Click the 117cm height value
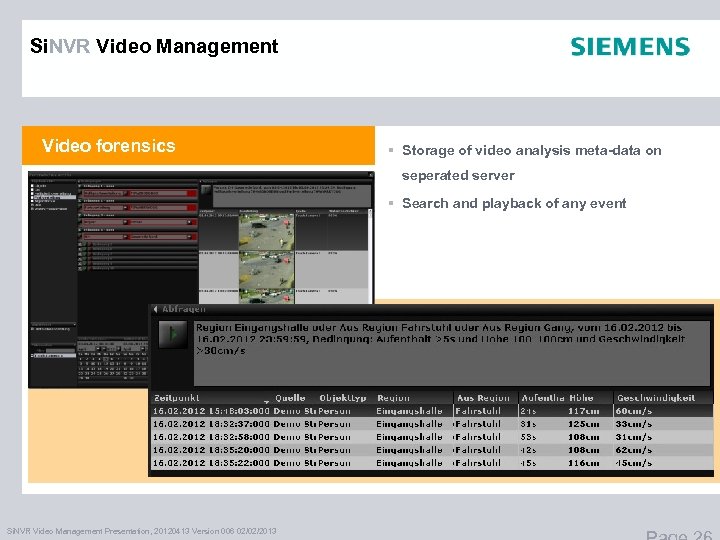Screen dimensions: 720x540 583,411
